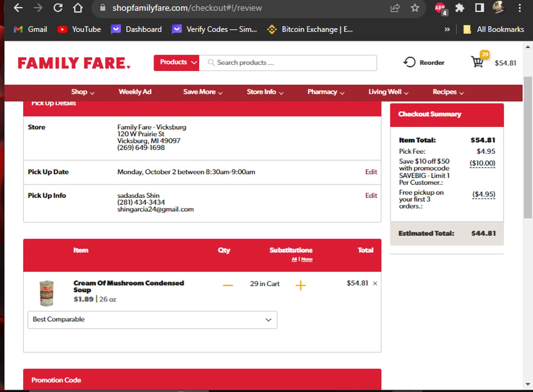Edit the Pick Up Date
533x392 pixels.
click(x=371, y=172)
